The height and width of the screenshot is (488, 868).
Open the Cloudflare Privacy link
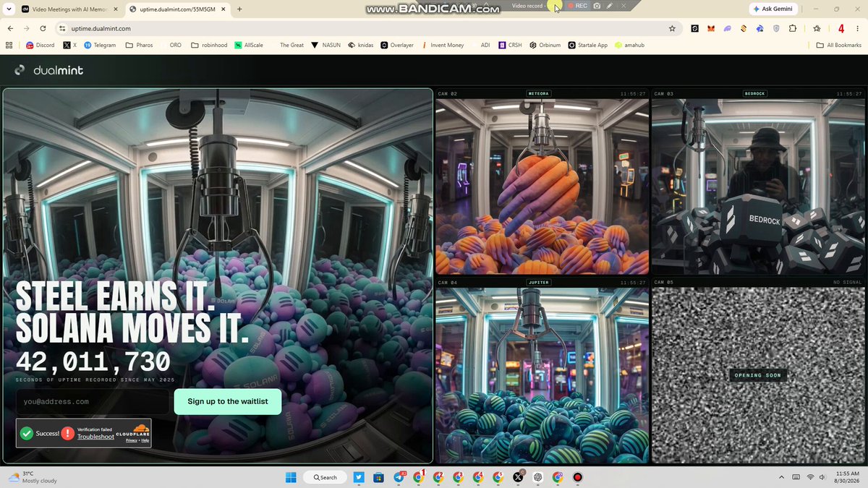(x=132, y=440)
